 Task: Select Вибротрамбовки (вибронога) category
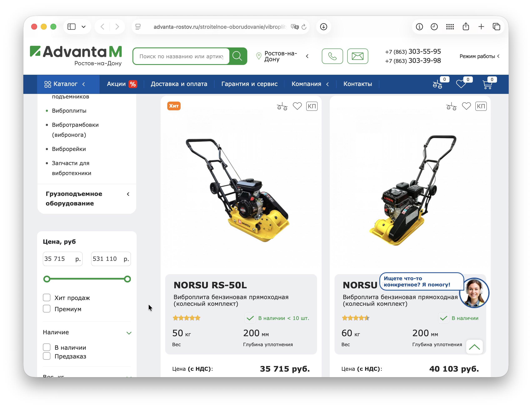[x=75, y=130]
